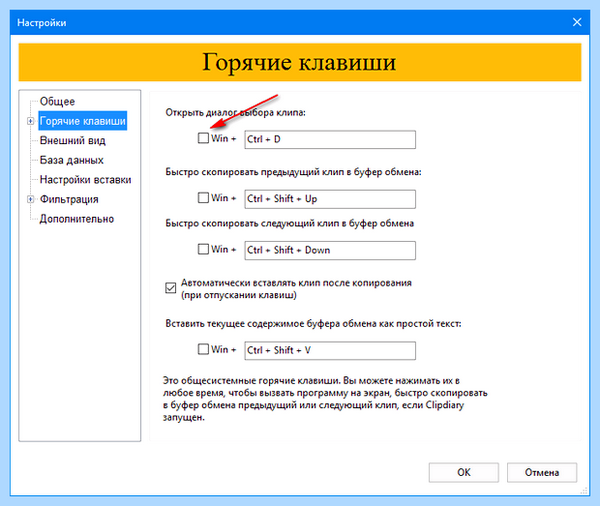Close the Настройки dialog window
This screenshot has width=600, height=506.
click(577, 22)
